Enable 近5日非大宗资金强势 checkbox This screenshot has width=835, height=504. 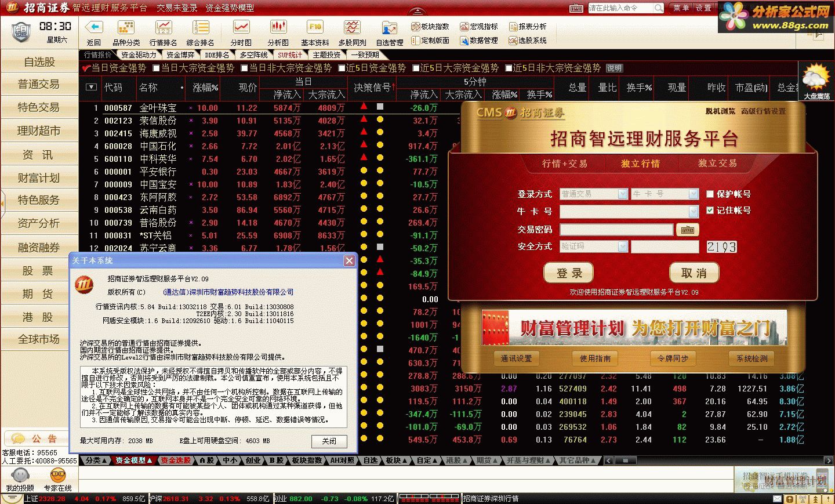(509, 68)
